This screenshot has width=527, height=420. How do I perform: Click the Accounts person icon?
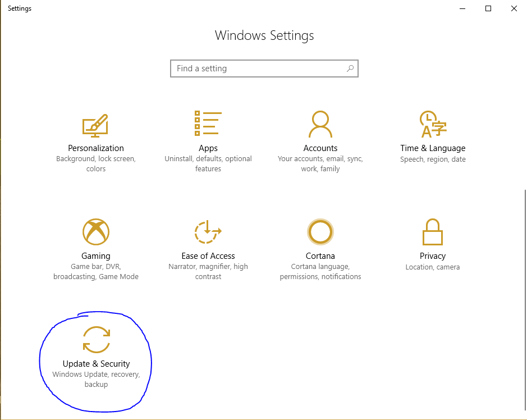(320, 124)
